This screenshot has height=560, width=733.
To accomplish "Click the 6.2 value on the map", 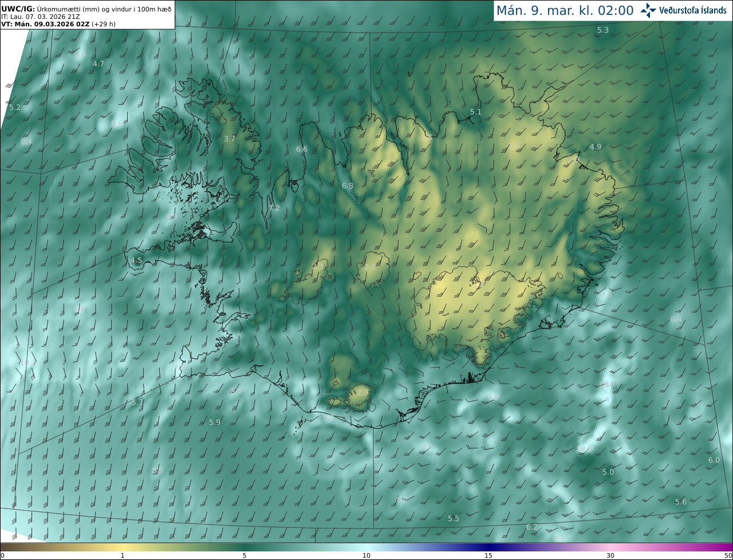I will point(532,527).
